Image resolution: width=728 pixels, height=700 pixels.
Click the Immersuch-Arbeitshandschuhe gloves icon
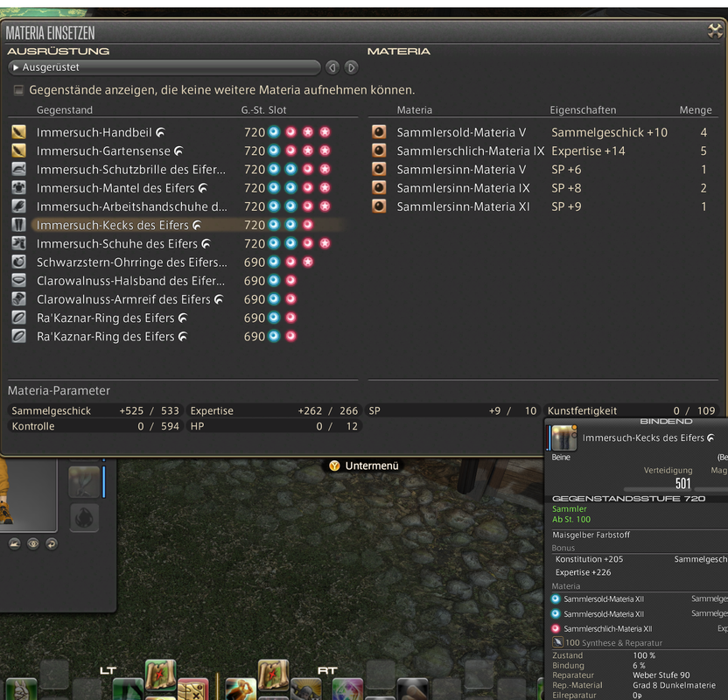(x=18, y=206)
